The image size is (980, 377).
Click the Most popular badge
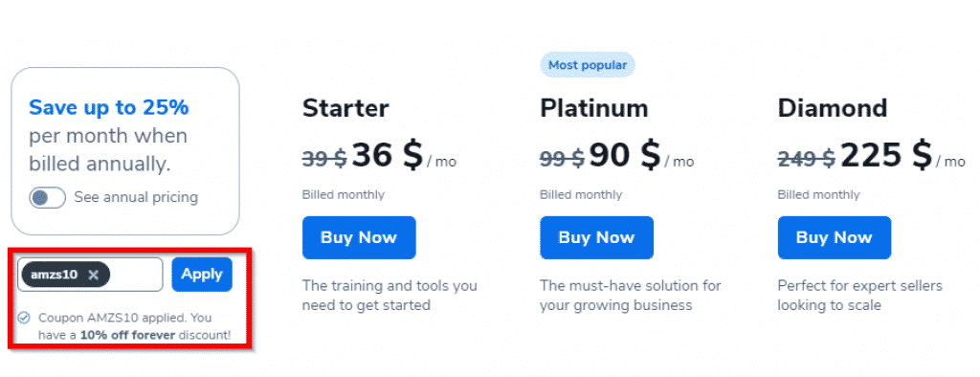(x=588, y=65)
